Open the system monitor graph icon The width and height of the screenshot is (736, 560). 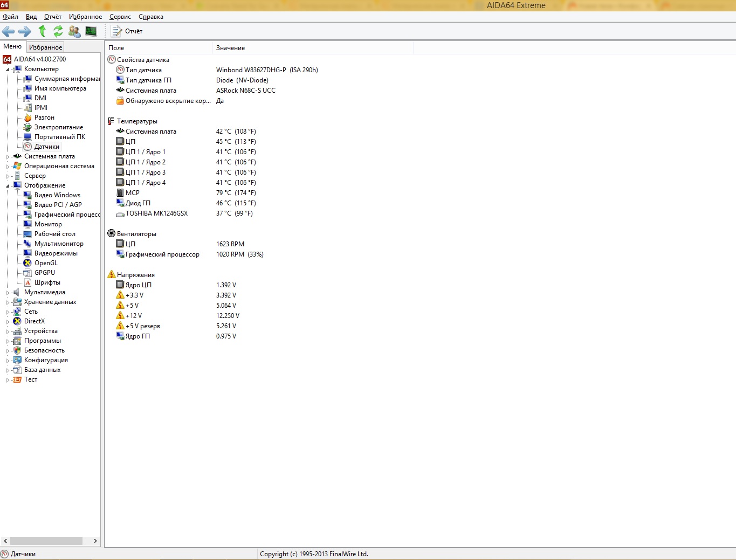(91, 31)
